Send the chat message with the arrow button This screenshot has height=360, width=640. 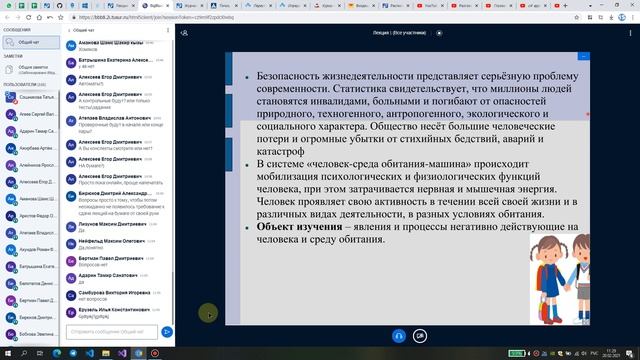(x=167, y=332)
